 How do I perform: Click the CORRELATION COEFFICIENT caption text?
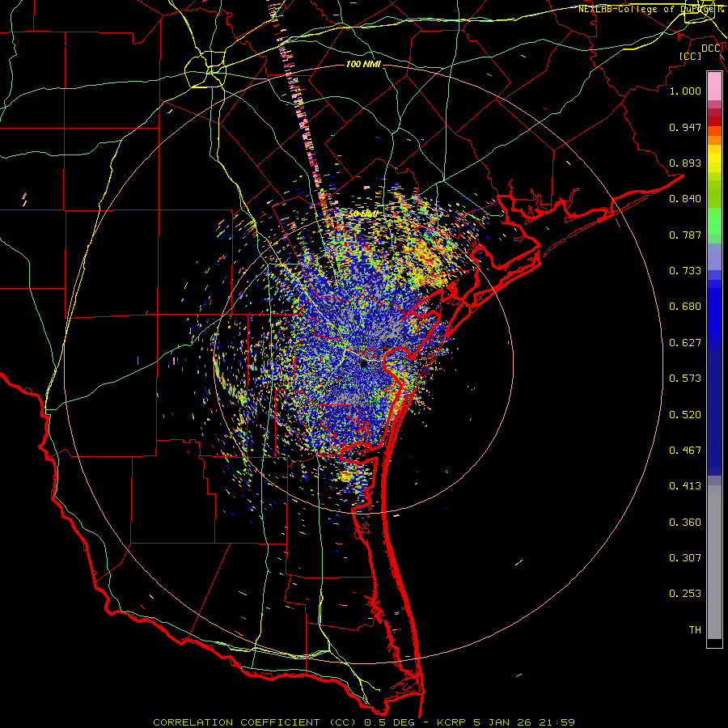(236, 722)
